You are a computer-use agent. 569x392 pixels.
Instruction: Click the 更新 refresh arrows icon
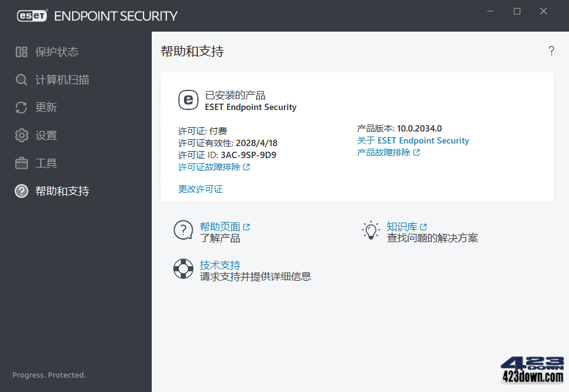coord(21,107)
